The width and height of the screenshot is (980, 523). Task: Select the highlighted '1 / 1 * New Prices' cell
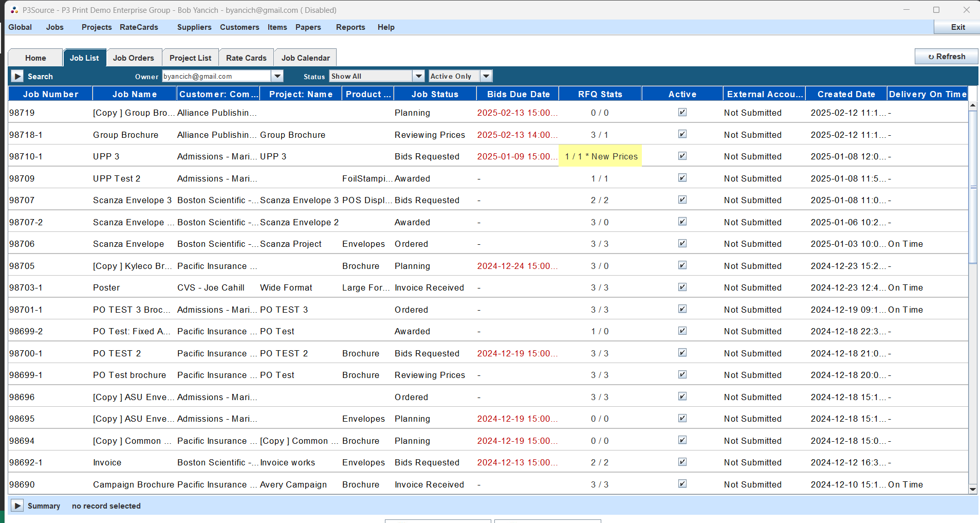pyautogui.click(x=600, y=156)
